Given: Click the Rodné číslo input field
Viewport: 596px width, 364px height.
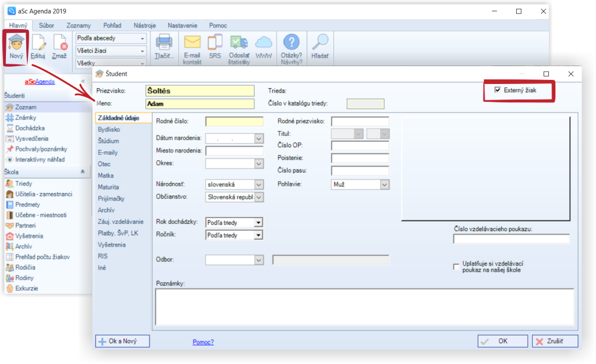Looking at the screenshot, I should coord(234,122).
